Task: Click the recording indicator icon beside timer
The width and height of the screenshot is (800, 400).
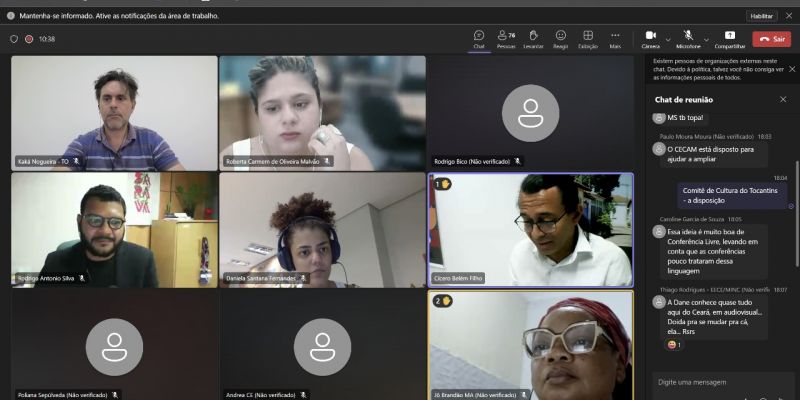Action: point(29,39)
